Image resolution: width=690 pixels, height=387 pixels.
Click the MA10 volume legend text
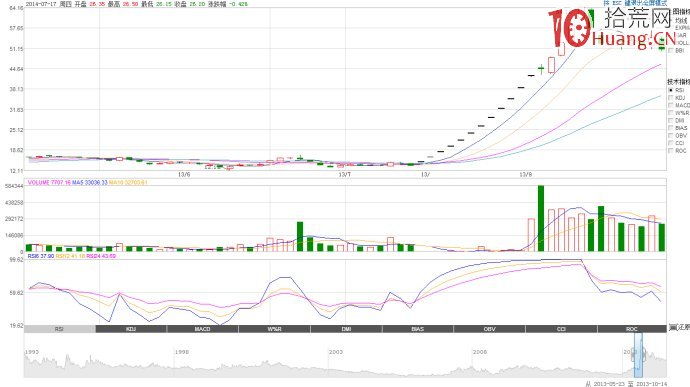pos(128,182)
